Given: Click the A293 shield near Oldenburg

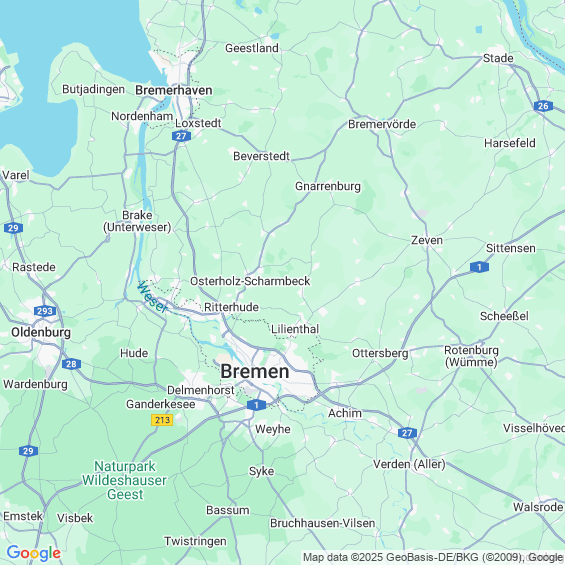Looking at the screenshot, I should pos(45,311).
